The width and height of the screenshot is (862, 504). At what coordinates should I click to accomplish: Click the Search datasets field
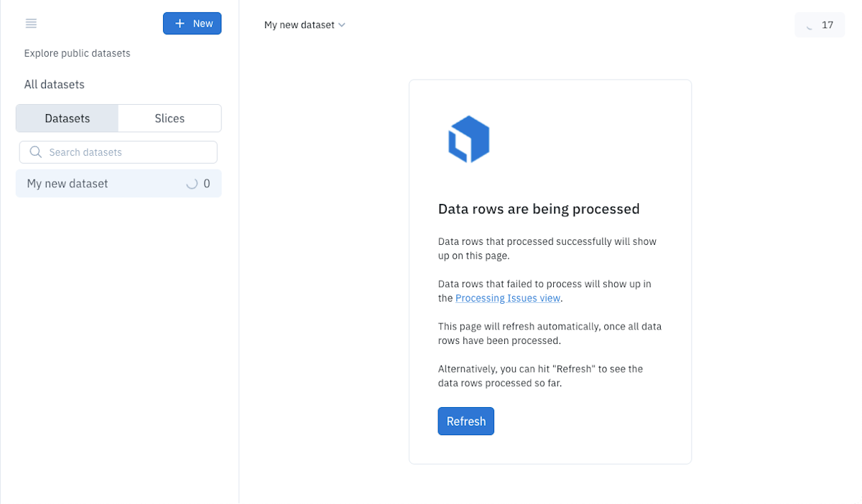119,152
